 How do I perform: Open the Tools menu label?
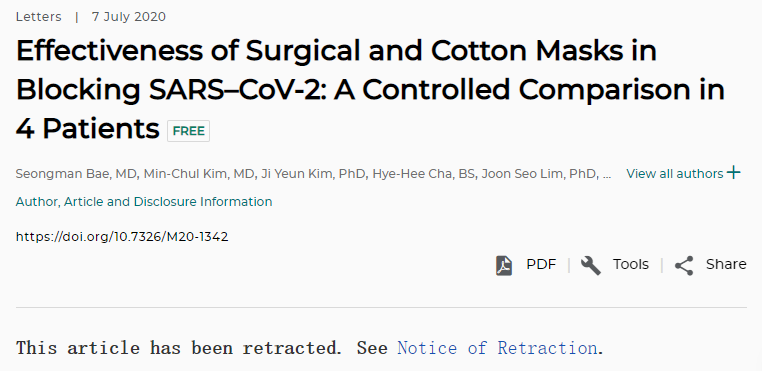(630, 264)
